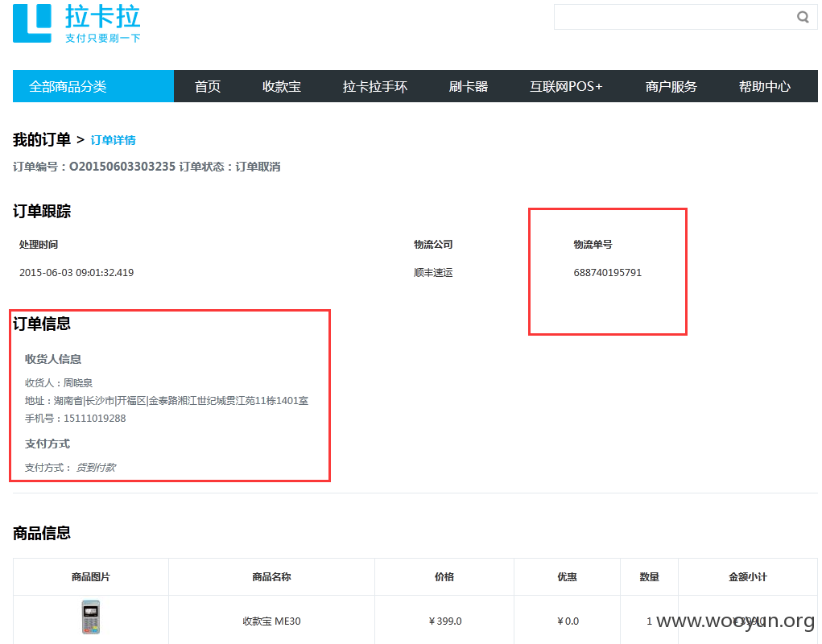
Task: Click the 订单状态：订单取消 status text
Action: [x=230, y=167]
